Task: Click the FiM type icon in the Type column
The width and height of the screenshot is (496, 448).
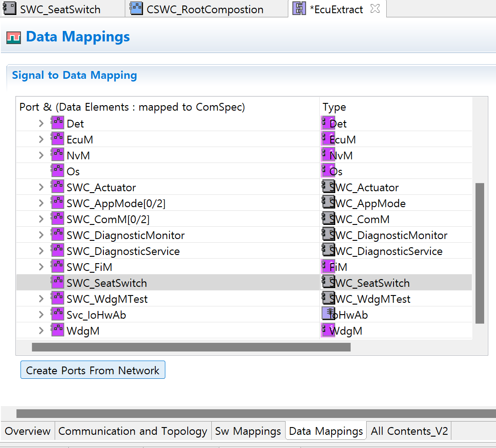Action: [328, 266]
